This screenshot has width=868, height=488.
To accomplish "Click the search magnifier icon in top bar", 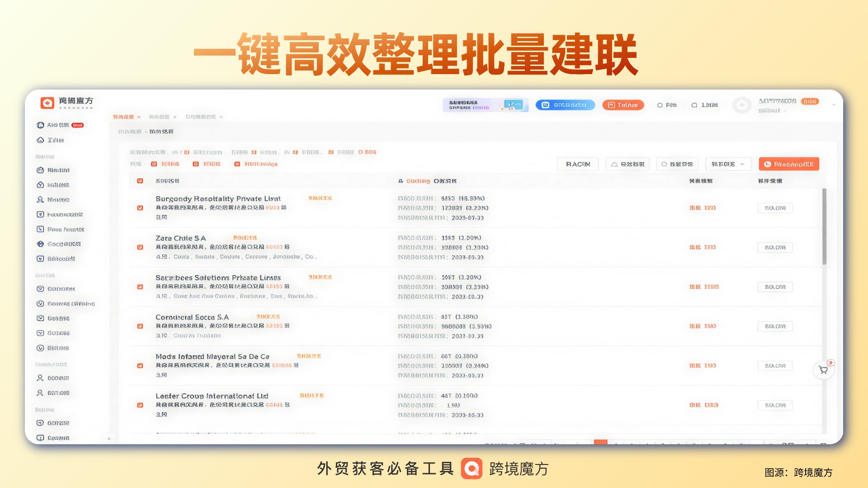I will (x=695, y=105).
